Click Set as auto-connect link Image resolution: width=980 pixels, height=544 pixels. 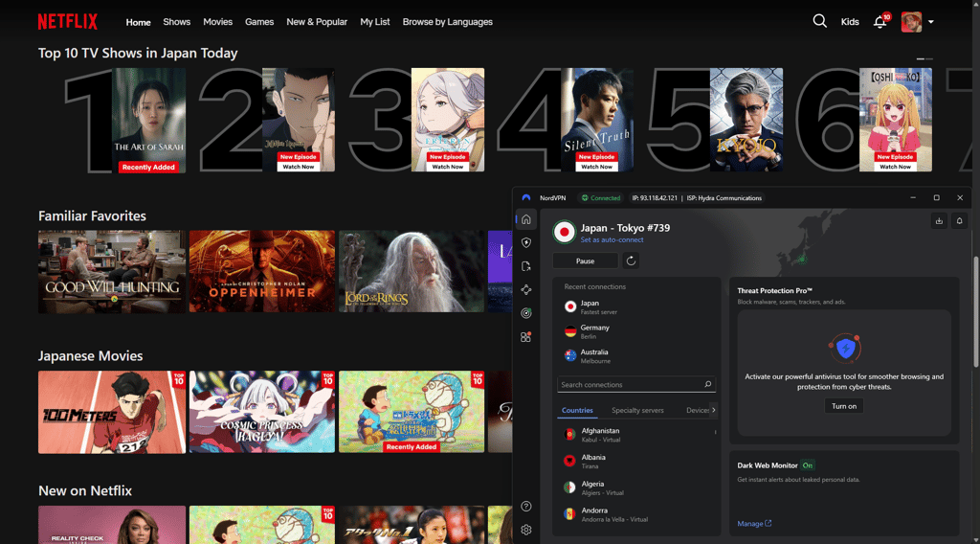click(612, 240)
